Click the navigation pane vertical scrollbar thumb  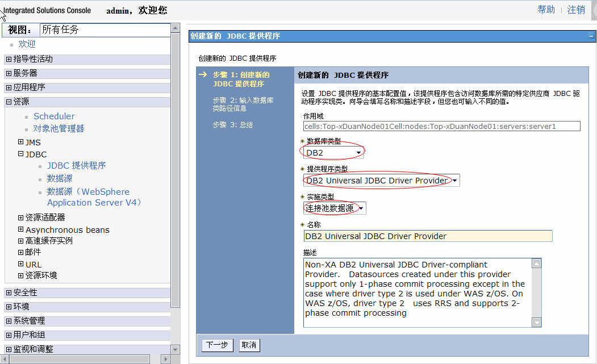pyautogui.click(x=175, y=170)
